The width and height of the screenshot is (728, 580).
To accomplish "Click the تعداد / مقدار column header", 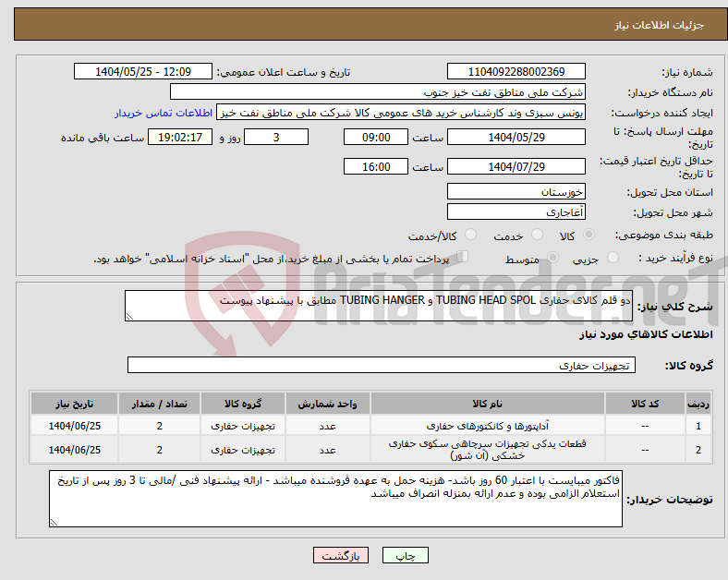I will point(159,404).
